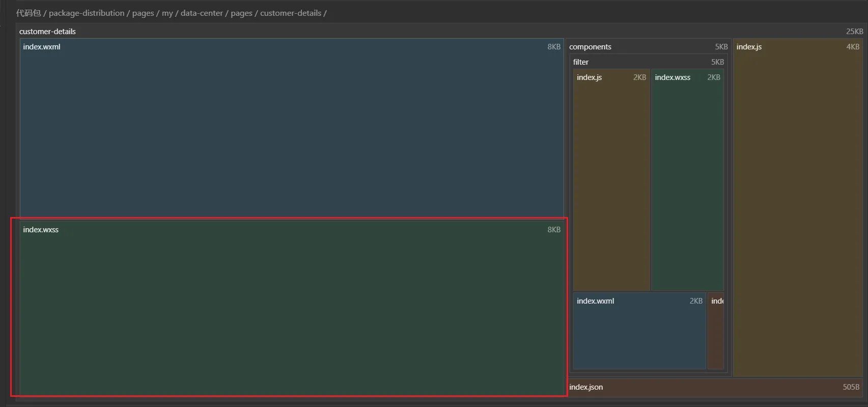This screenshot has height=407, width=868.
Task: Click the customer-details treemap header
Action: point(47,32)
